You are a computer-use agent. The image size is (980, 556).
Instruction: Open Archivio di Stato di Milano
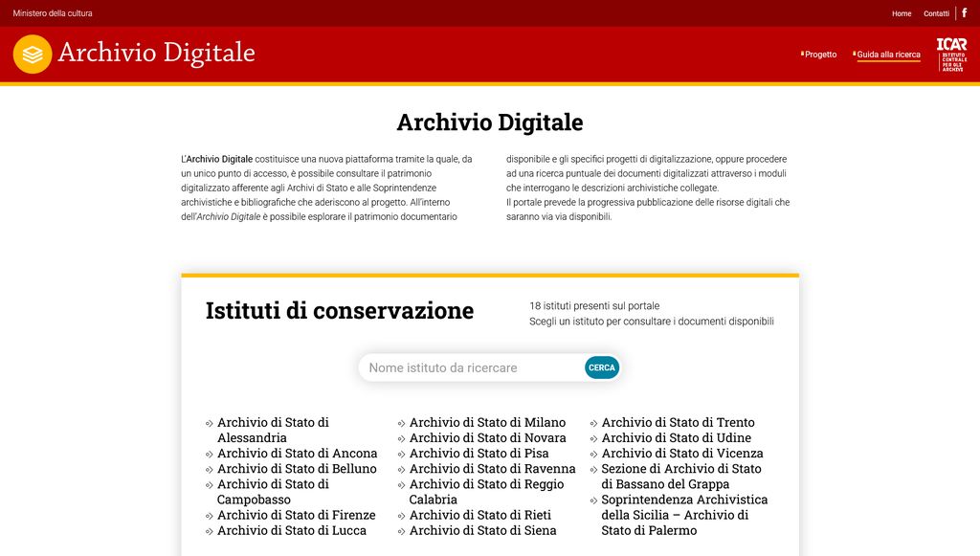pos(487,422)
